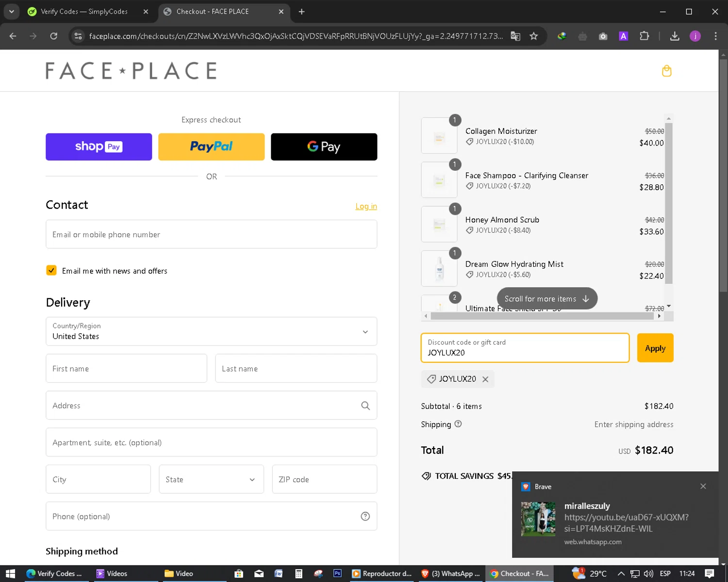Open the browser downloads icon
This screenshot has width=728, height=582.
[675, 36]
